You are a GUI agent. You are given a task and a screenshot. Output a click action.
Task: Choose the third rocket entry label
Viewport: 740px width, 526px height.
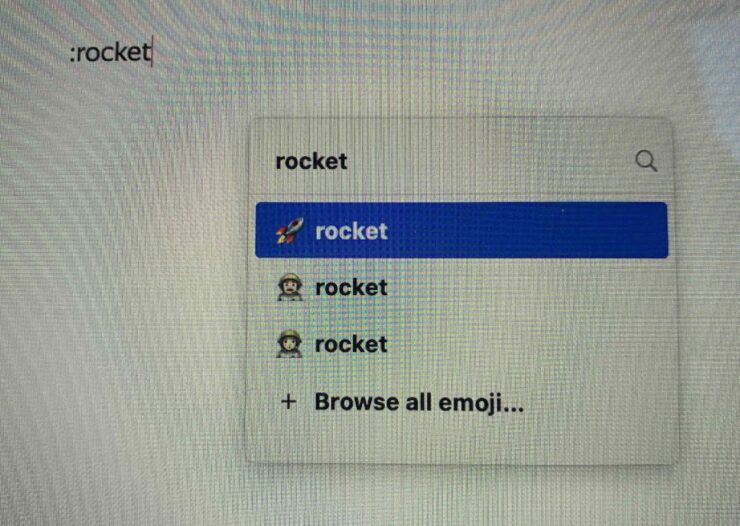coord(351,344)
